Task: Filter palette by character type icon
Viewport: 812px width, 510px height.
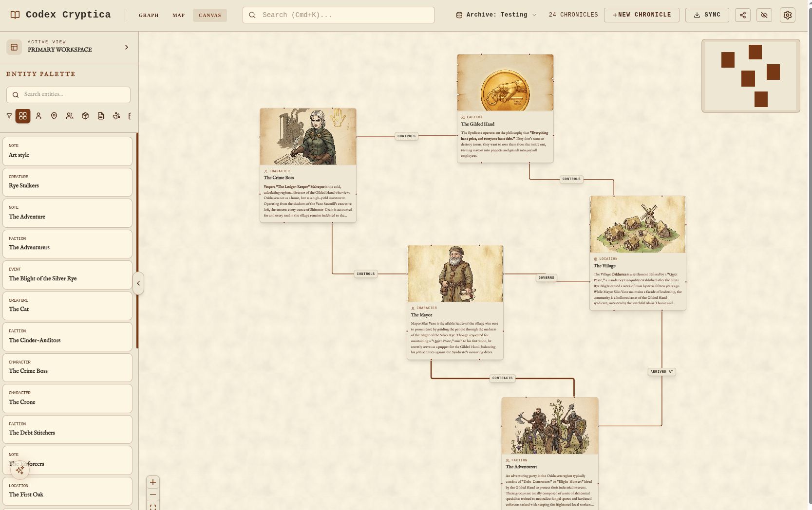Action: pyautogui.click(x=38, y=116)
